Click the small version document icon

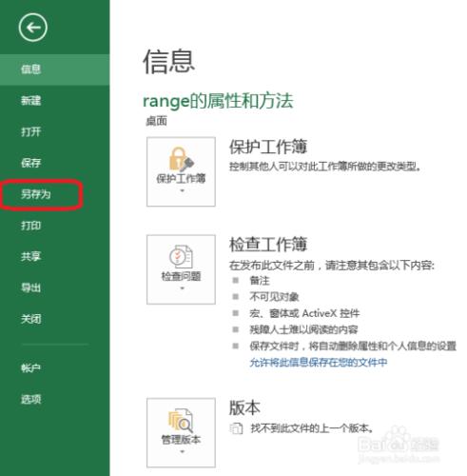pyautogui.click(x=236, y=428)
